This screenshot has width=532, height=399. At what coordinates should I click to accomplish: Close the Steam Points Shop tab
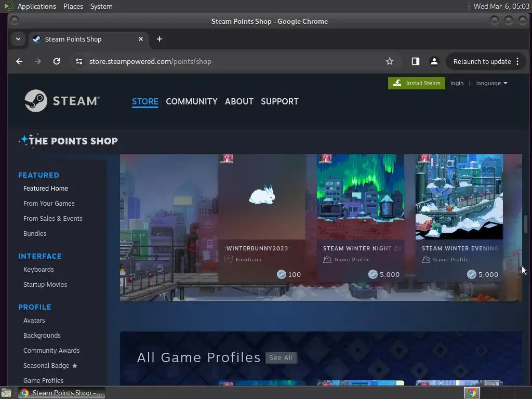coord(141,39)
